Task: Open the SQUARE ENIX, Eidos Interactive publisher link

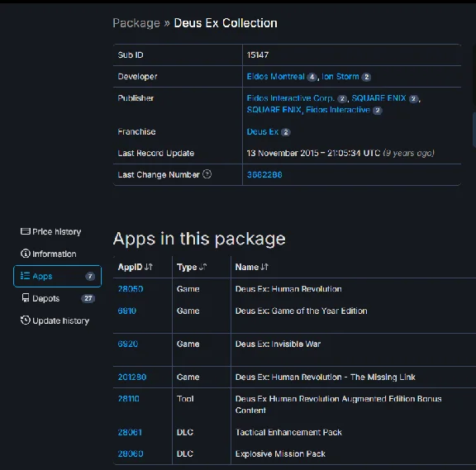Action: (x=308, y=110)
